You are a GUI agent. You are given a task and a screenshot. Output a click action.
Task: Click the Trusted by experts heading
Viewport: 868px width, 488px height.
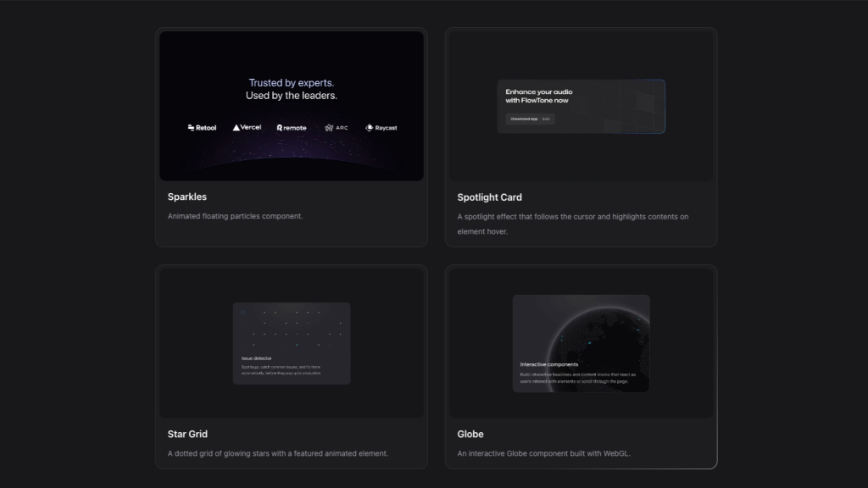point(291,82)
